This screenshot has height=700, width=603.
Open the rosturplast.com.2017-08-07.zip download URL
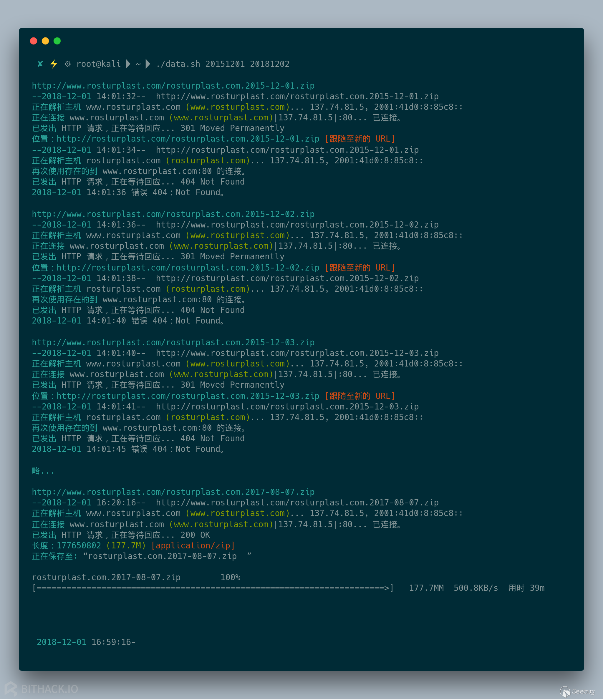pyautogui.click(x=172, y=492)
